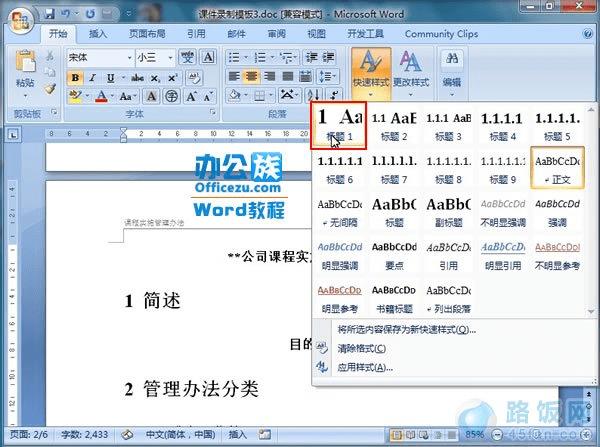Click the Word help question icon
This screenshot has height=447, width=600.
587,34
